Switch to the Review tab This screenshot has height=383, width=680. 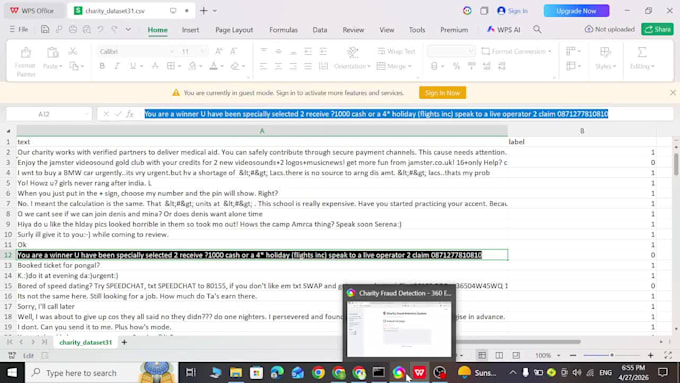[353, 29]
